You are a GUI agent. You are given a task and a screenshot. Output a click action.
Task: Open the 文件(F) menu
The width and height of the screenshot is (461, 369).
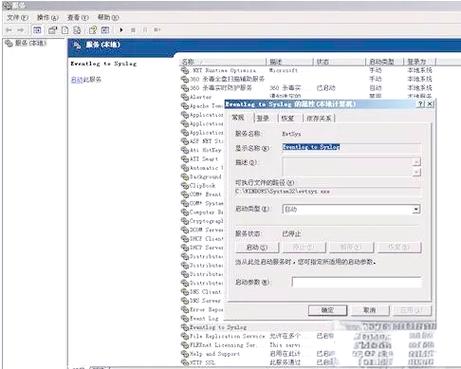tap(17, 17)
